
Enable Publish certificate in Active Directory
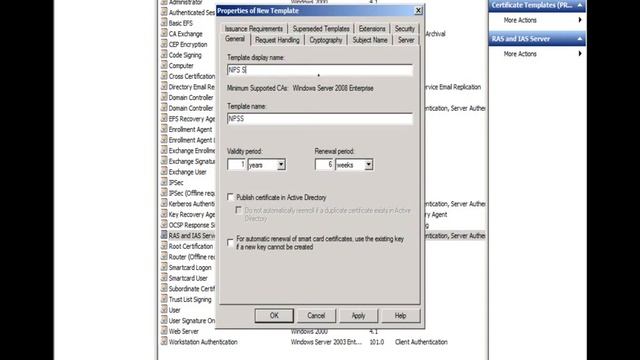click(x=231, y=197)
